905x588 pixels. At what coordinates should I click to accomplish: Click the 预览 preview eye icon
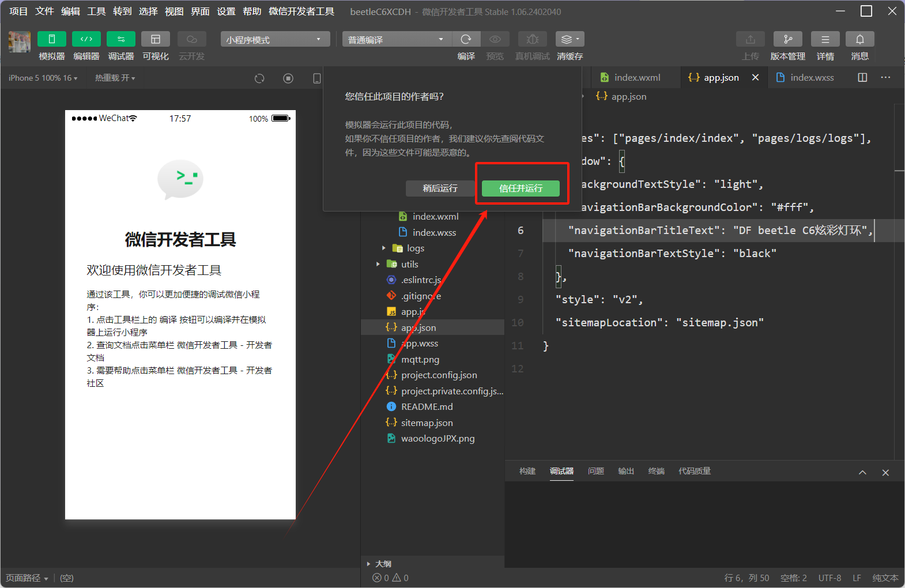[495, 39]
